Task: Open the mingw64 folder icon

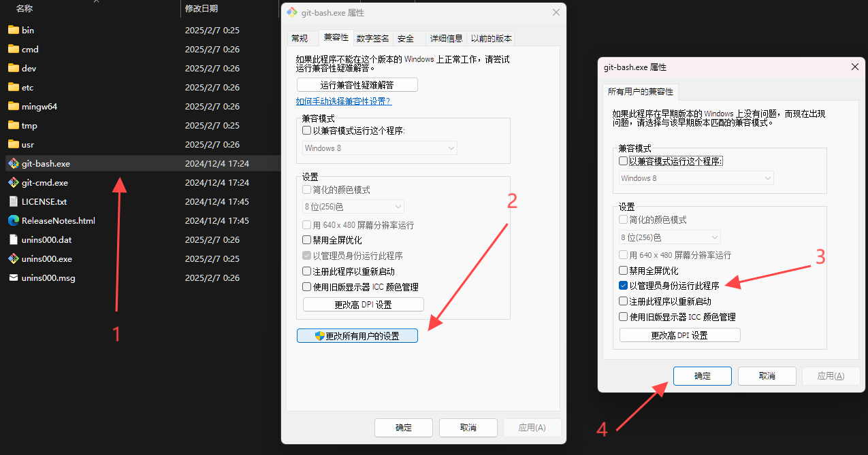Action: point(14,106)
